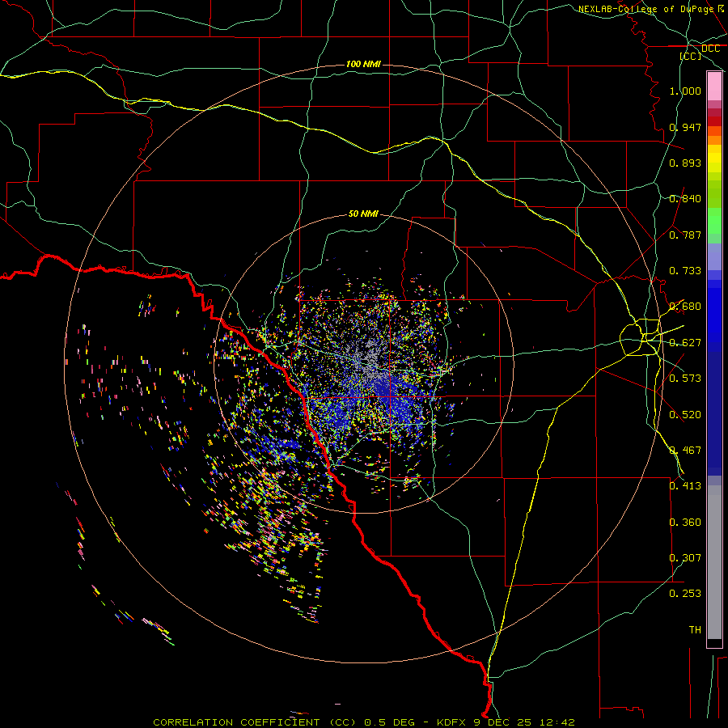Image resolution: width=728 pixels, height=728 pixels.
Task: Select the 0.680 scale value
Action: pyautogui.click(x=685, y=307)
